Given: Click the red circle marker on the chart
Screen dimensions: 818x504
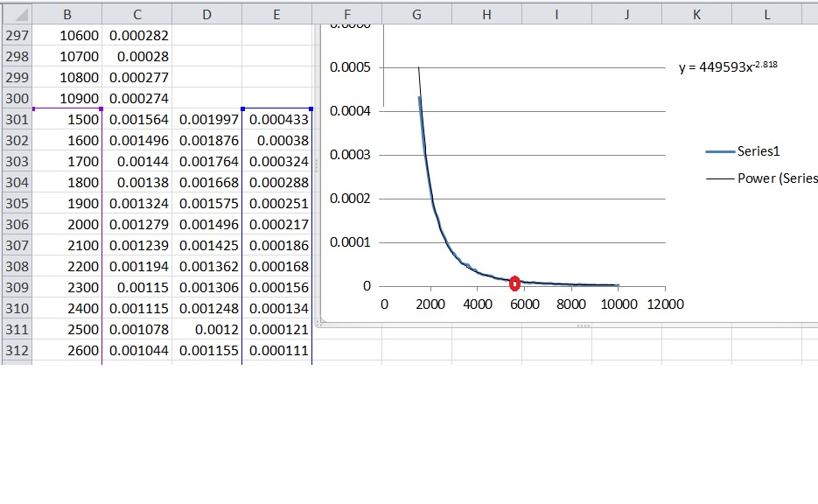Looking at the screenshot, I should coord(514,283).
